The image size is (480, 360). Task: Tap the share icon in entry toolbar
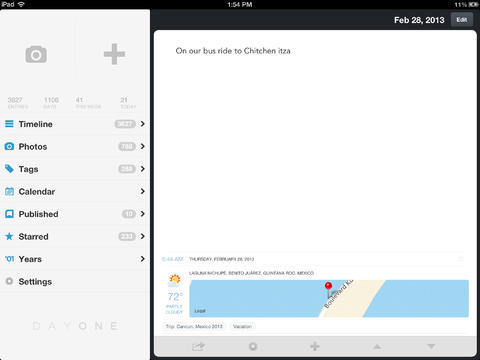(198, 347)
